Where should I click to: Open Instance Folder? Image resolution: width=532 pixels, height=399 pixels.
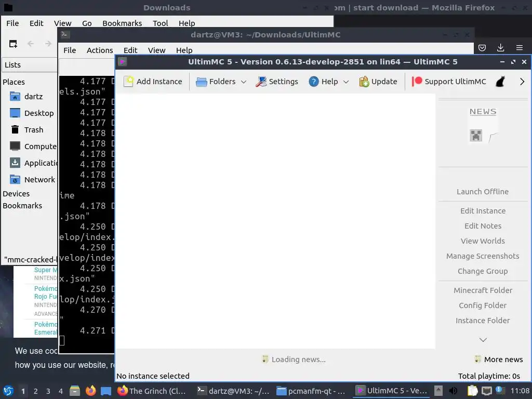(x=483, y=321)
